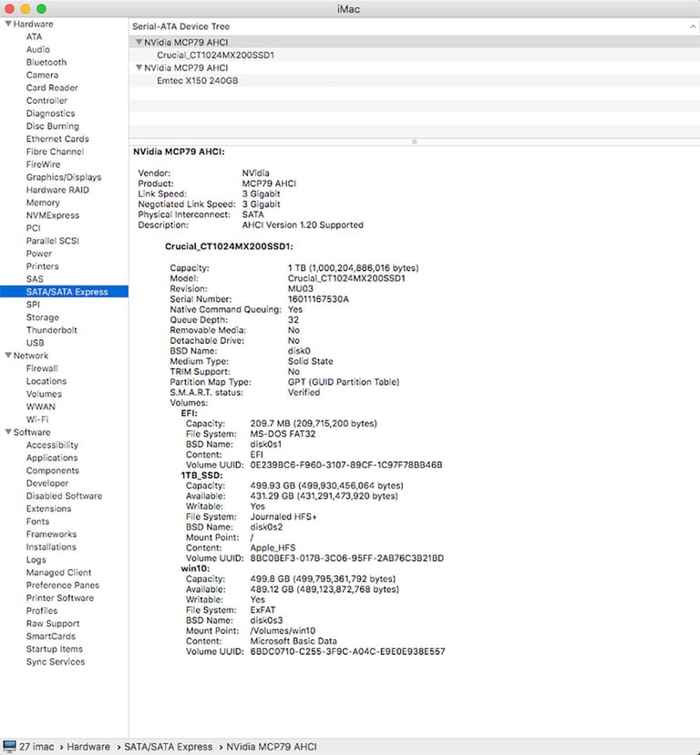Select SPI sidebar entry

point(33,305)
